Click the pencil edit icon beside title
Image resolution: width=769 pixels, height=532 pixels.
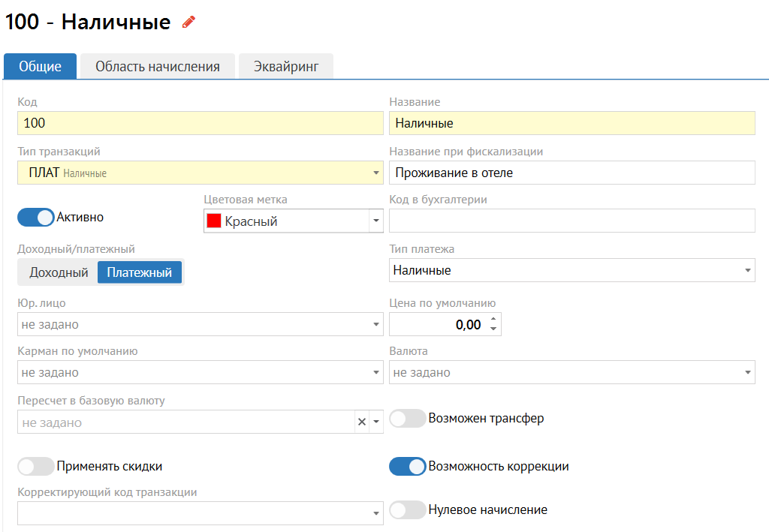click(x=188, y=23)
